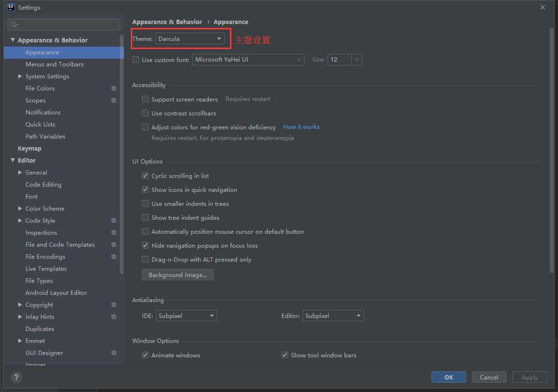Enable Adjust colors for red-green vision deficiency
Screen dimensions: 558x392
click(x=145, y=127)
